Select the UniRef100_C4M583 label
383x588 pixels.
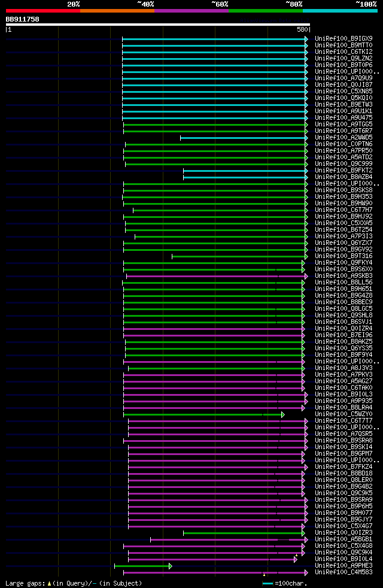[344, 572]
